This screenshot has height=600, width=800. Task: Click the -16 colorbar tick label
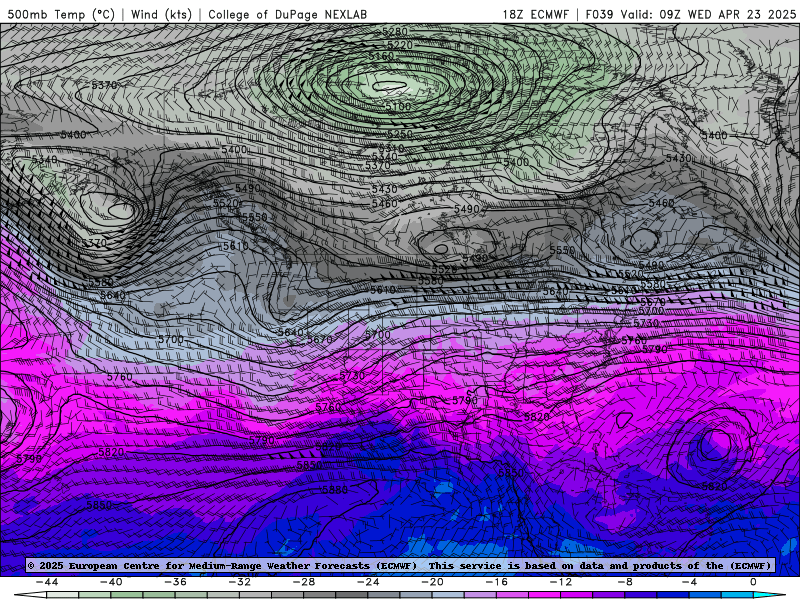(496, 582)
